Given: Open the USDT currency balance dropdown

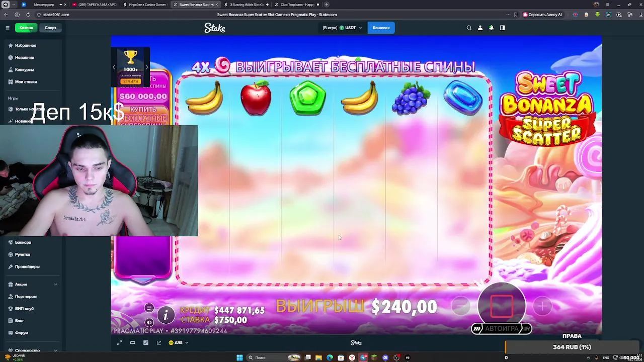Looking at the screenshot, I should pyautogui.click(x=342, y=28).
